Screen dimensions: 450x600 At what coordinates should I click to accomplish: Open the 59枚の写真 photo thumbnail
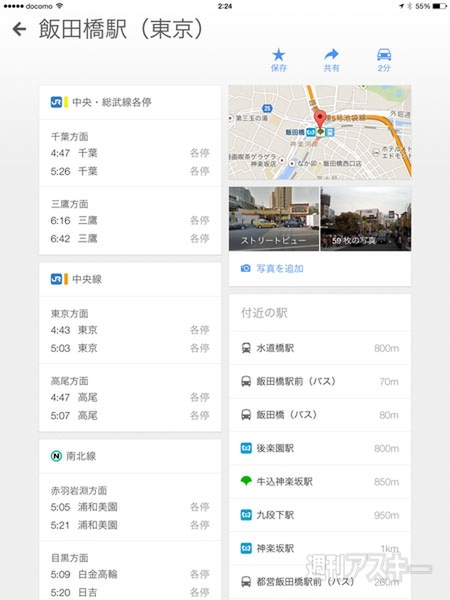(x=366, y=218)
